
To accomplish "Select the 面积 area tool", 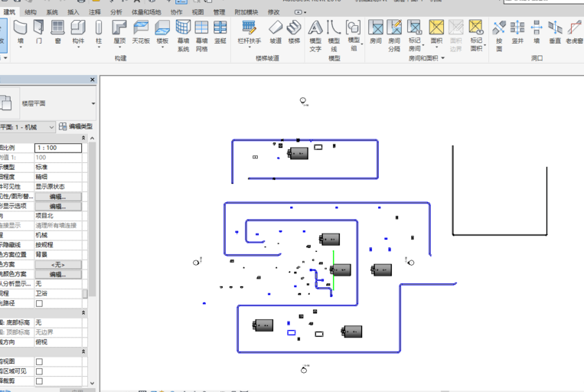I will pyautogui.click(x=436, y=33).
